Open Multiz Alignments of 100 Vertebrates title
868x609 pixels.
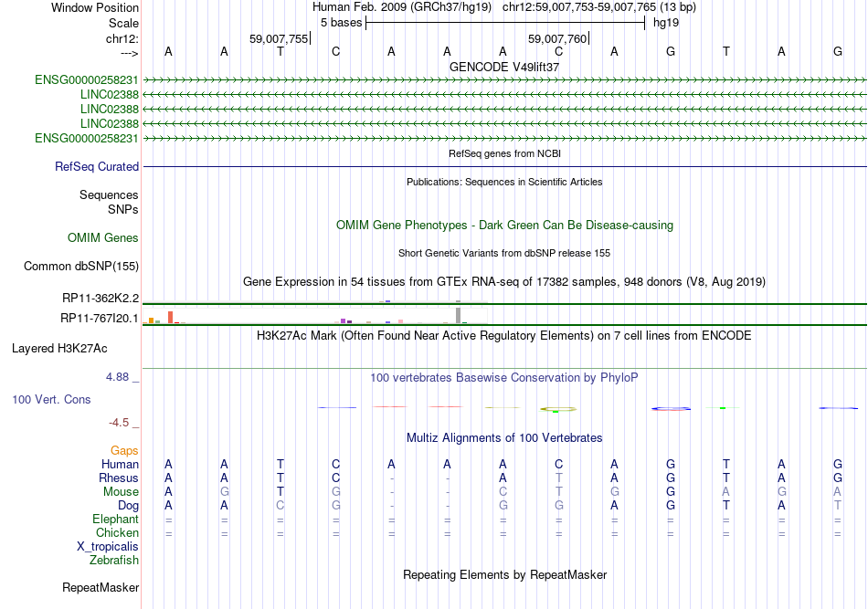pos(504,438)
